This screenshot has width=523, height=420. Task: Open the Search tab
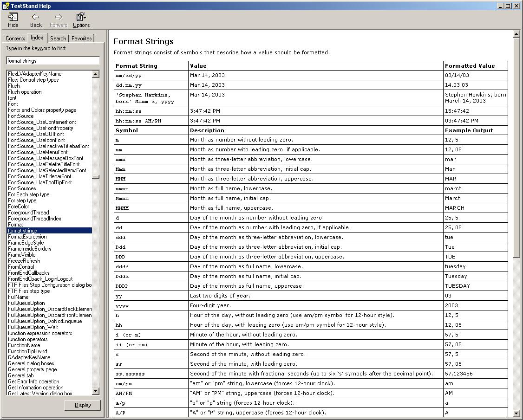coord(58,39)
